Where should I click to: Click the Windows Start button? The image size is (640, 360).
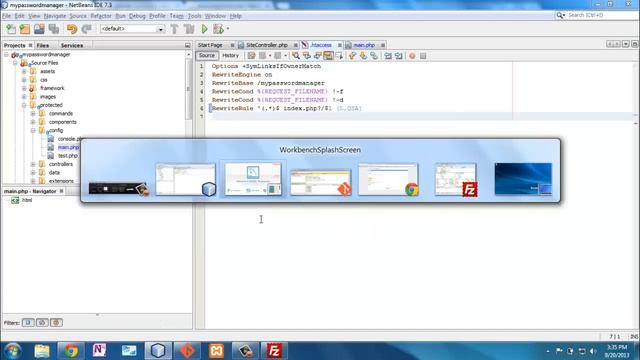coord(12,351)
